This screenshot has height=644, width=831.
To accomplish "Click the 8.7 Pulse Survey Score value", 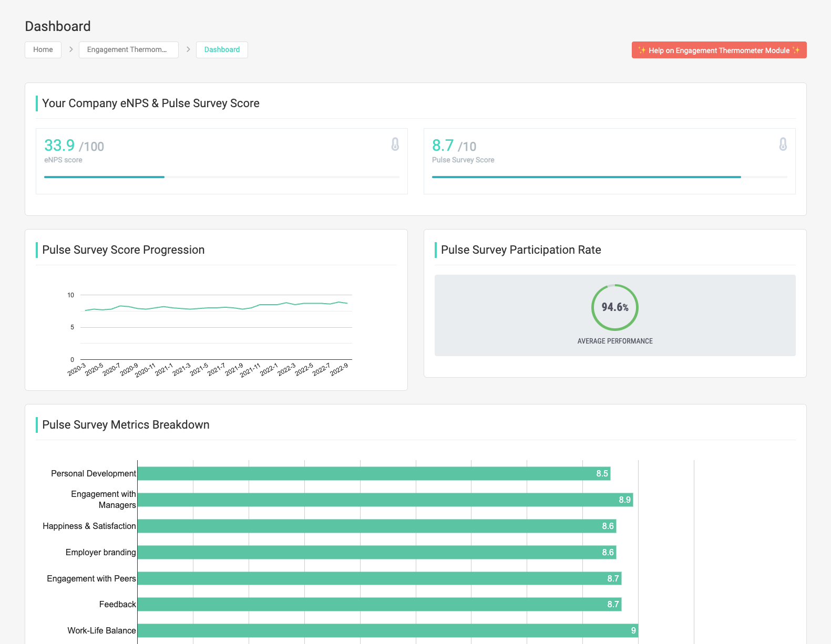I will tap(443, 145).
